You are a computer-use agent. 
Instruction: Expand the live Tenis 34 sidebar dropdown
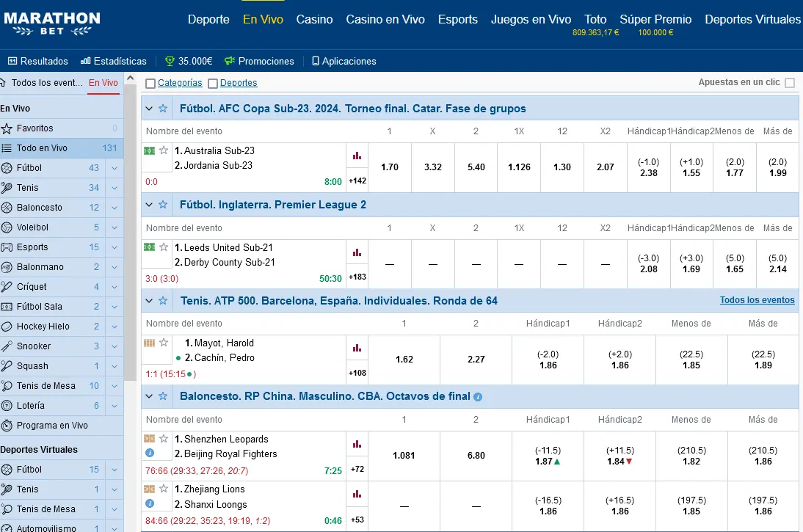(115, 188)
